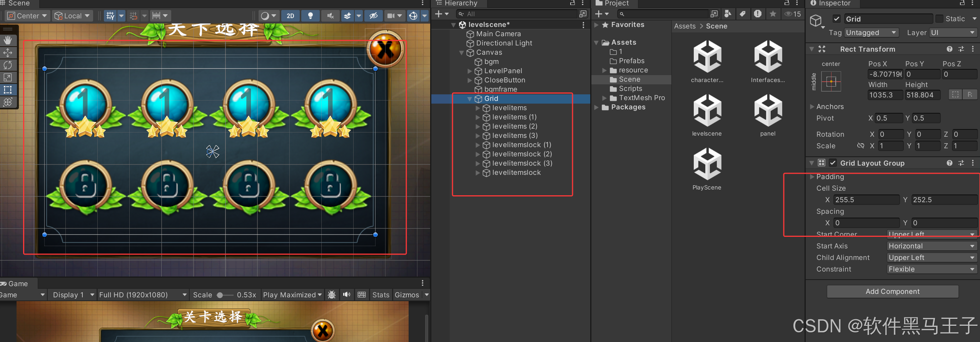Select Favorites in Project panel
This screenshot has width=980, height=342.
coord(627,25)
